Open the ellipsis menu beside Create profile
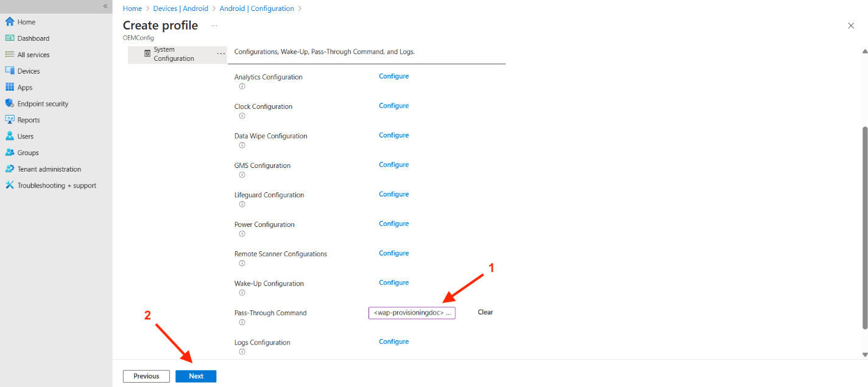This screenshot has height=387, width=868. click(x=214, y=26)
